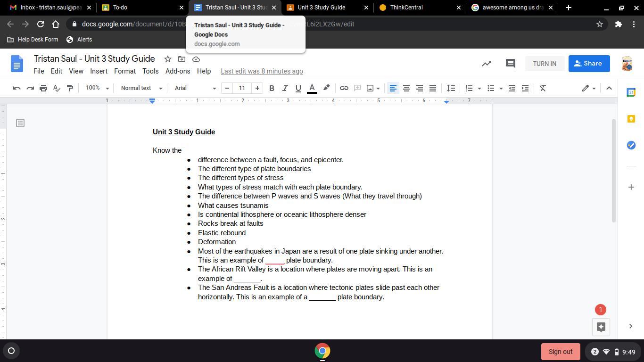Click the right margin marker on ruler
644x362 pixels.
point(446,101)
